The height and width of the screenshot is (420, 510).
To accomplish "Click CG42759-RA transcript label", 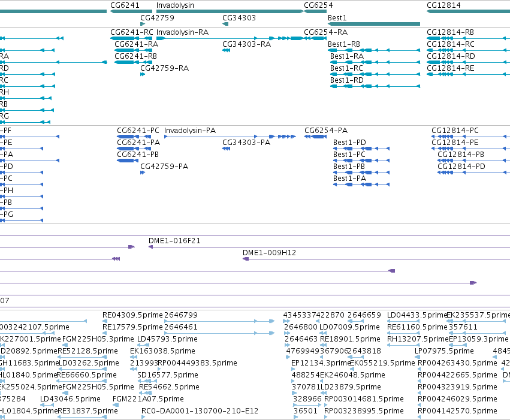I will (x=164, y=68).
